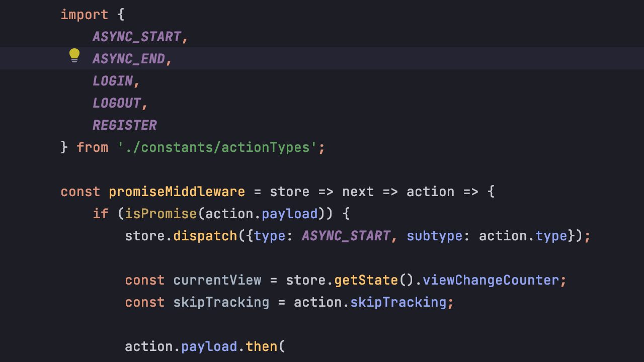Place cursor on ASYNC_END import

pos(129,59)
